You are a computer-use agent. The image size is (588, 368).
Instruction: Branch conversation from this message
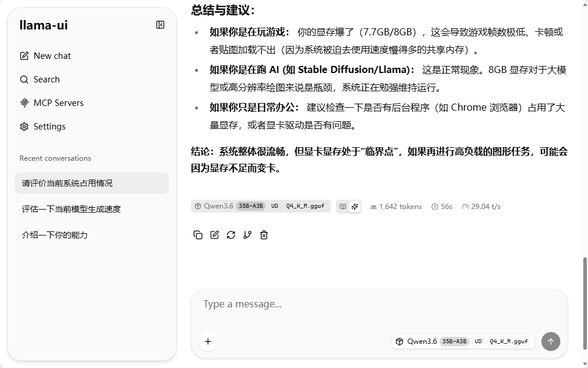(x=247, y=235)
